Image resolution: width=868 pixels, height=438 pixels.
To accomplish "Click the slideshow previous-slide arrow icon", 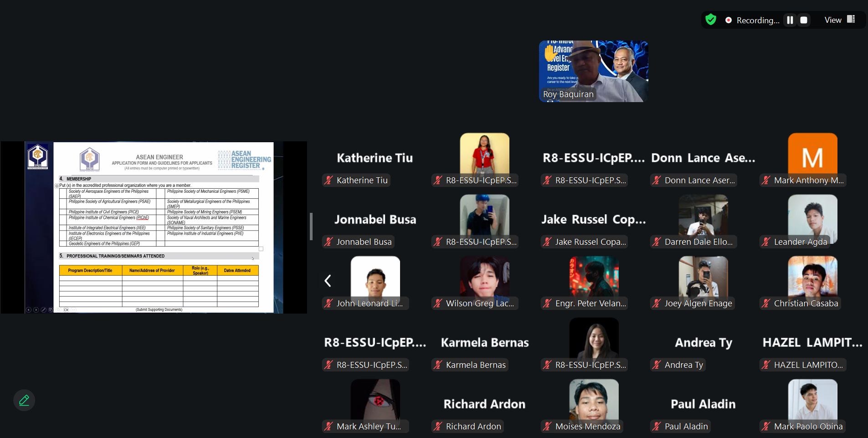I will [29, 310].
